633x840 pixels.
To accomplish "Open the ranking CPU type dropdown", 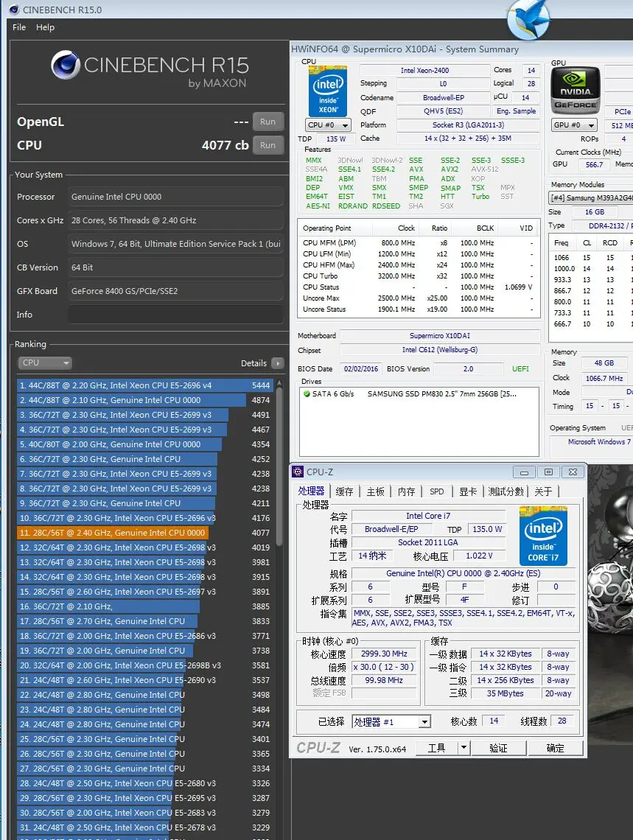I will 45,363.
